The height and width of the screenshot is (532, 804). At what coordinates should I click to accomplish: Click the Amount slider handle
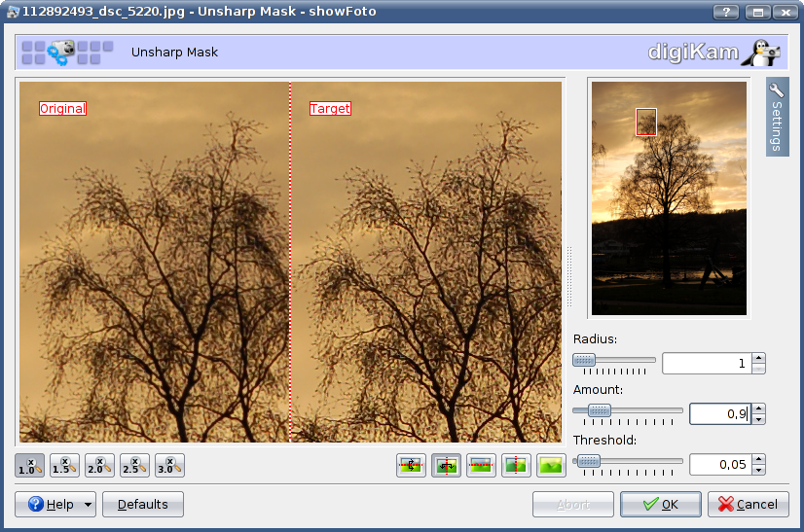(599, 410)
